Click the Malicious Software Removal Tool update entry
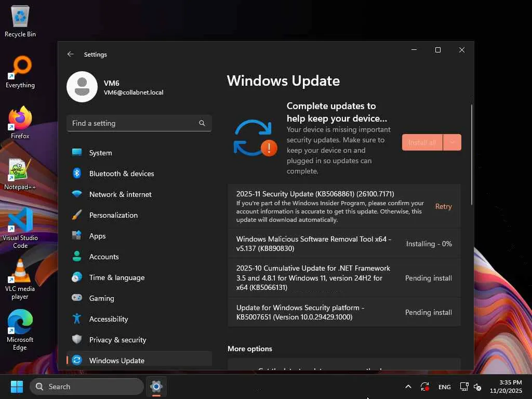 tap(344, 244)
